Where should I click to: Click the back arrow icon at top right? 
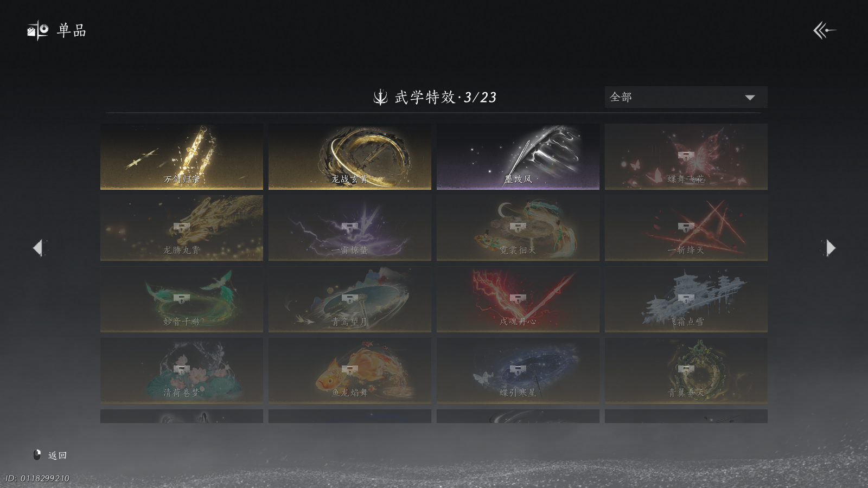point(824,30)
